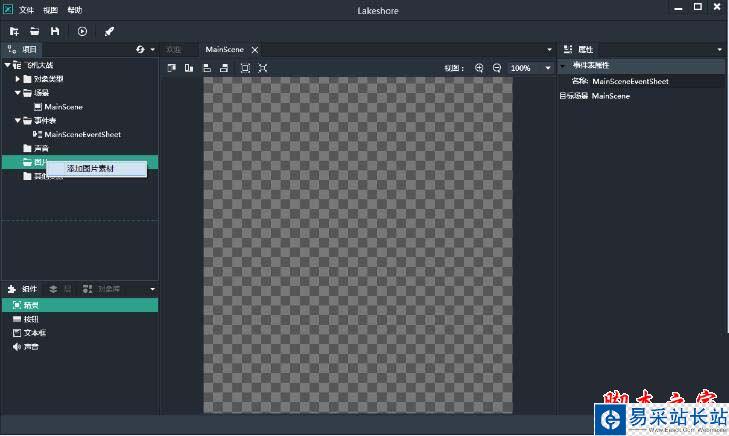Image resolution: width=729 pixels, height=436 pixels.
Task: Collapse the 事件表 folder arrow
Action: click(x=18, y=120)
